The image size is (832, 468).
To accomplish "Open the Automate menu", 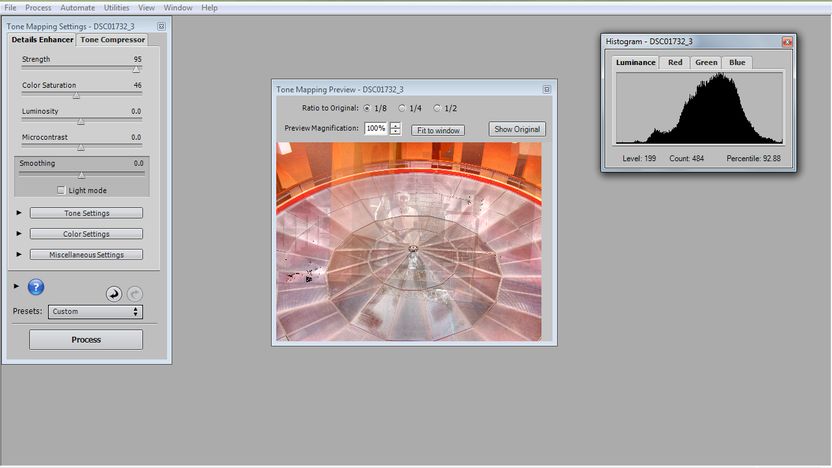I will point(77,8).
